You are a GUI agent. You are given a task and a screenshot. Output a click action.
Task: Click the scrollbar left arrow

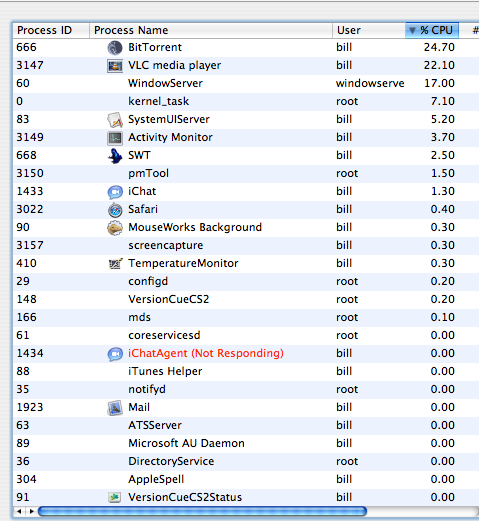(x=19, y=511)
